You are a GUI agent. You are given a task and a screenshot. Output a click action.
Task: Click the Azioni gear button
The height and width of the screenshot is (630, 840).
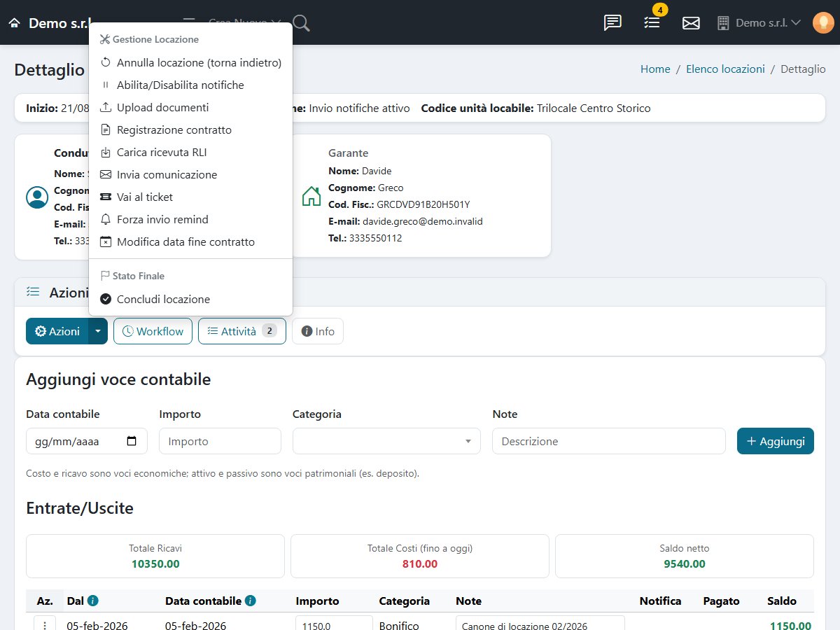[57, 331]
